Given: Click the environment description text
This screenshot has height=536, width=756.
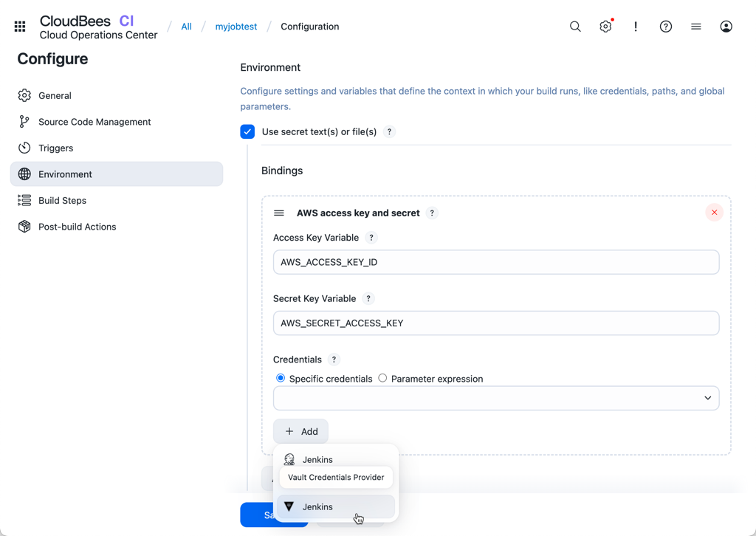Looking at the screenshot, I should pyautogui.click(x=483, y=99).
